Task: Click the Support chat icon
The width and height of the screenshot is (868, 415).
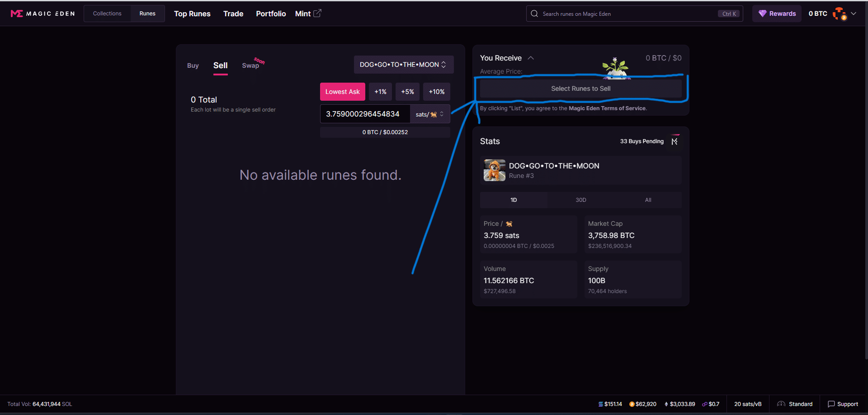Action: click(x=831, y=404)
